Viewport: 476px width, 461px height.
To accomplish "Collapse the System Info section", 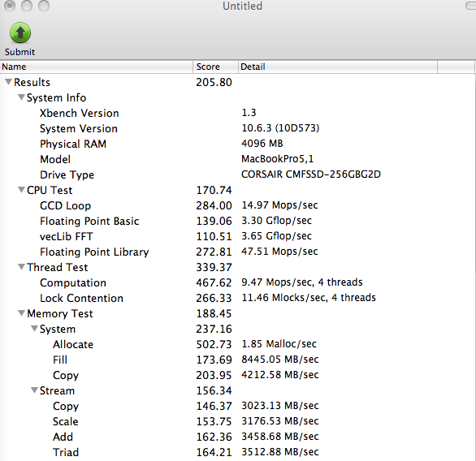I will [21, 97].
